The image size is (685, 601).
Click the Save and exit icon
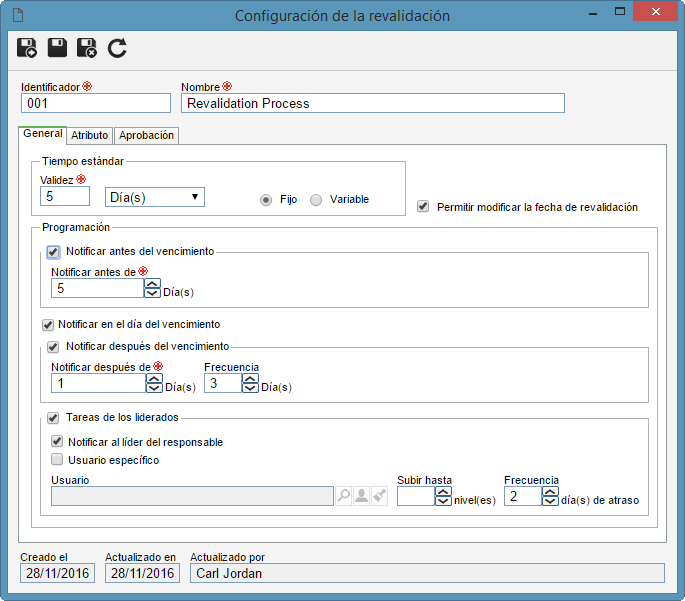[x=86, y=48]
